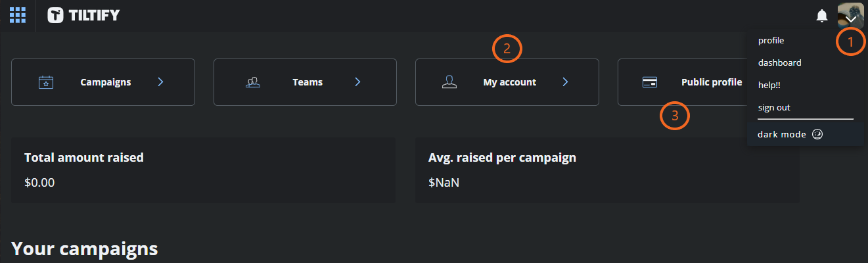
Task: Collapse the avatar dropdown chevron
Action: click(851, 20)
